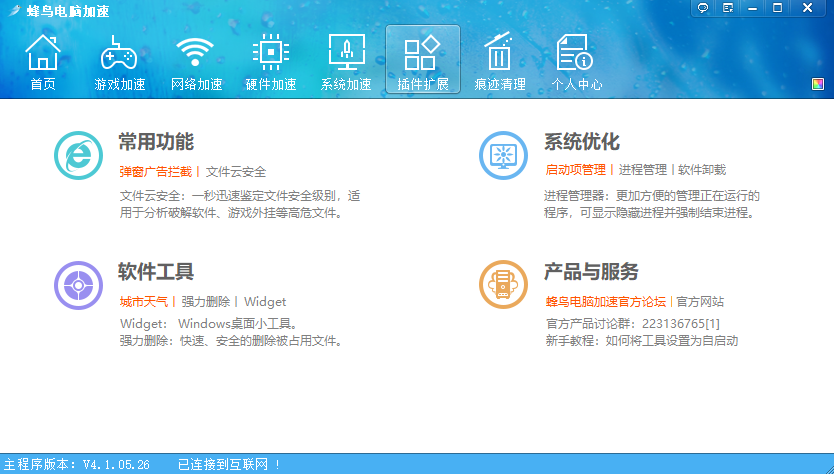Click the hummingbird app logo in title bar
The width and height of the screenshot is (834, 474).
[x=14, y=10]
